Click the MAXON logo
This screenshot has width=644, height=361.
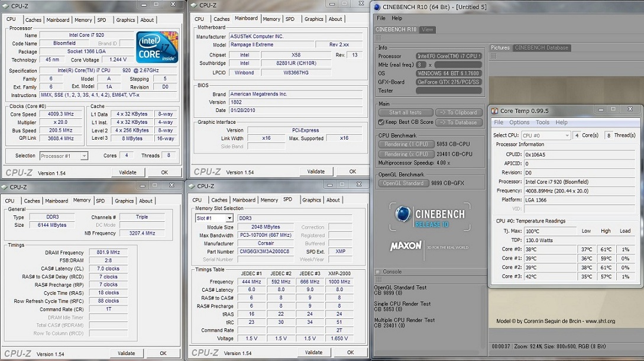[x=406, y=246]
